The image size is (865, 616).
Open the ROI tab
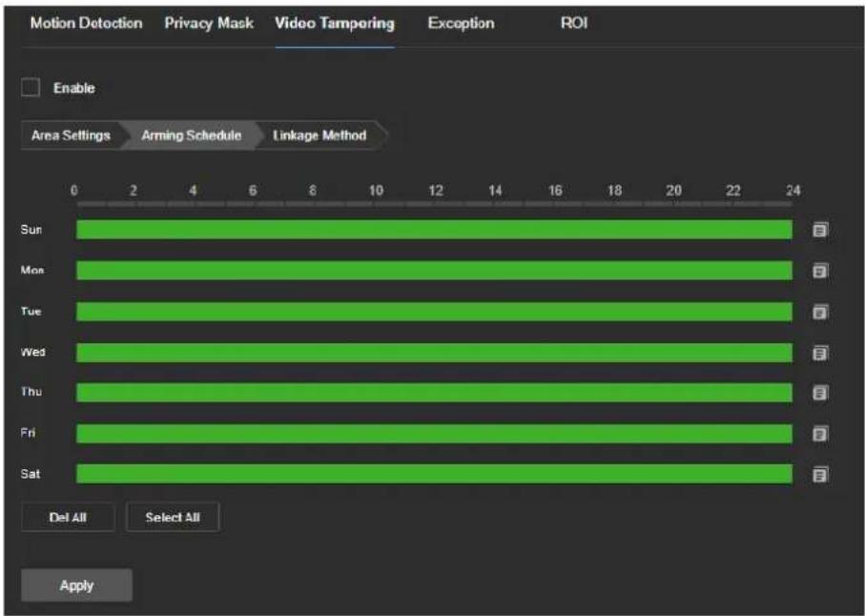click(574, 23)
